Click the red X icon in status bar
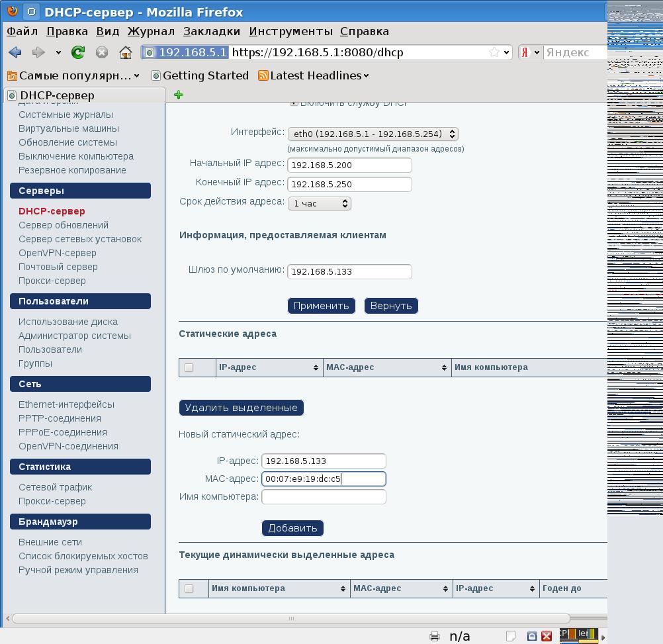 point(547,636)
